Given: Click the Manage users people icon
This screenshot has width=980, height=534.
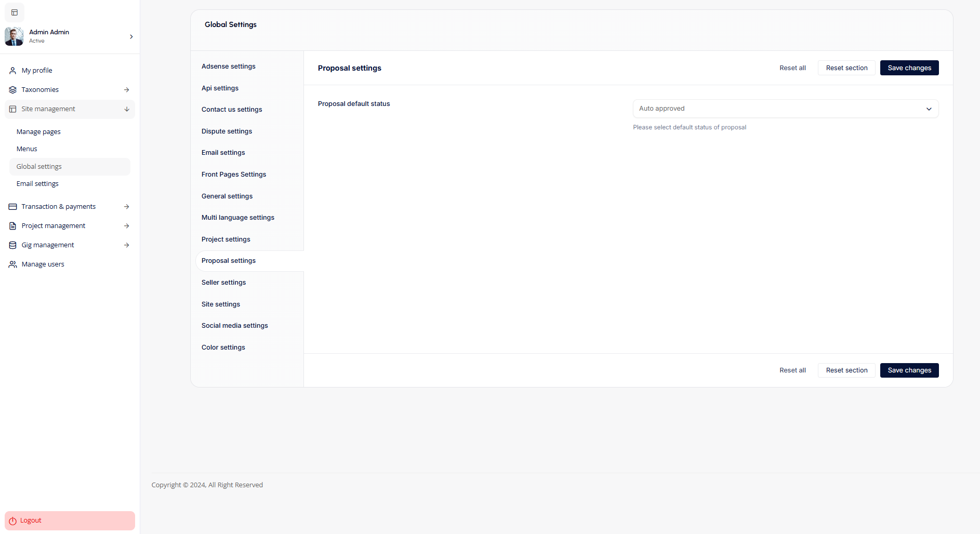Looking at the screenshot, I should coord(13,264).
